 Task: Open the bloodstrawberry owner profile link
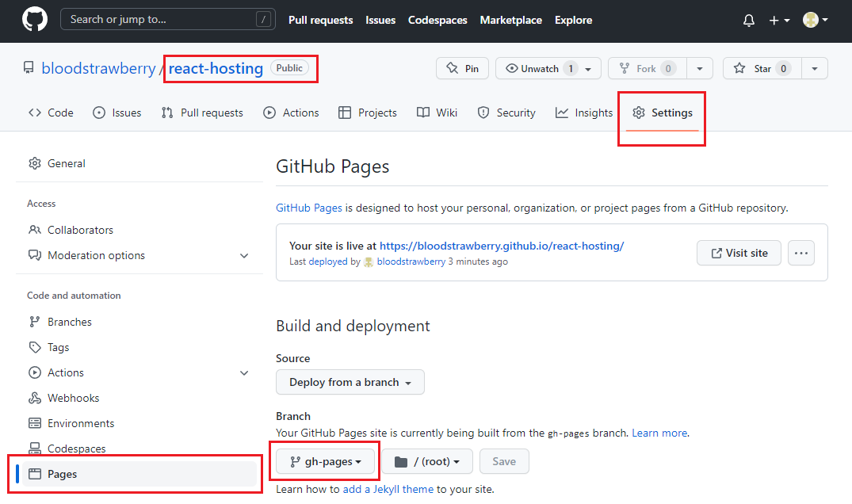tap(98, 68)
